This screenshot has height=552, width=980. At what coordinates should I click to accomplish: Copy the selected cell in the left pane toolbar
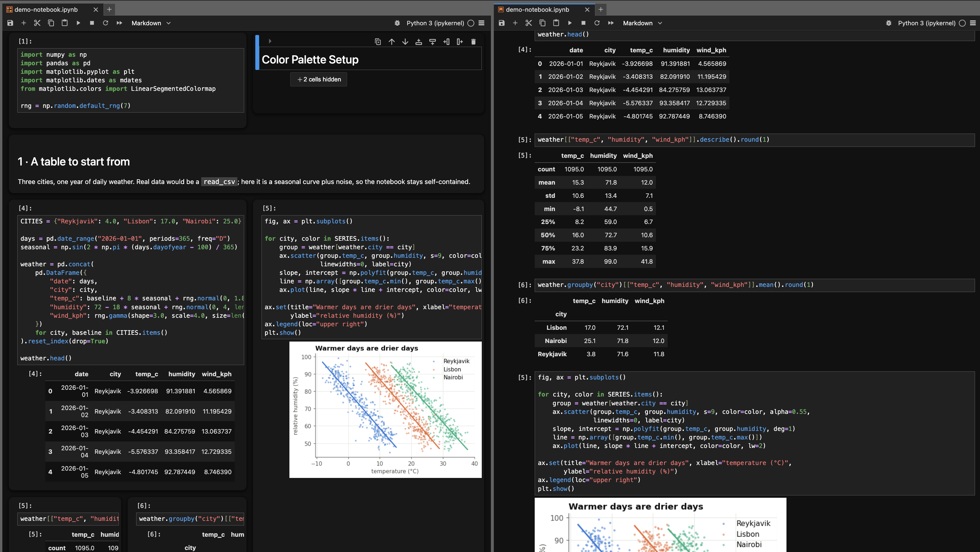pyautogui.click(x=51, y=23)
